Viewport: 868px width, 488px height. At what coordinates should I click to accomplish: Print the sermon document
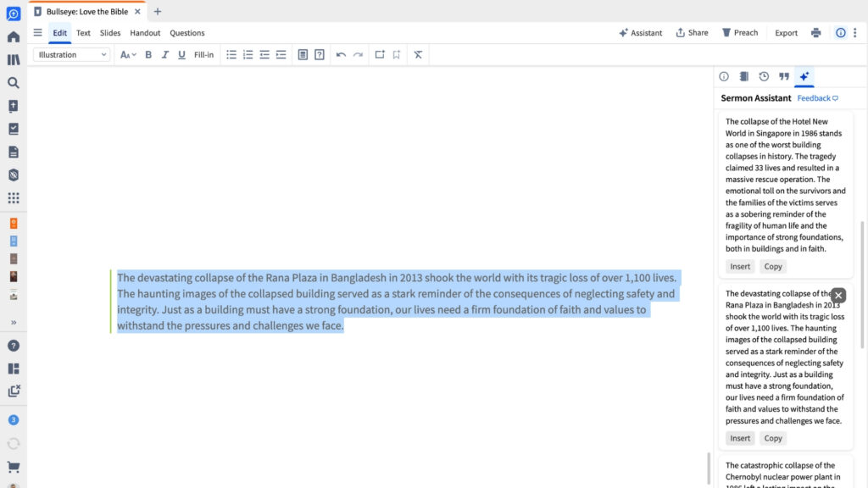[815, 33]
